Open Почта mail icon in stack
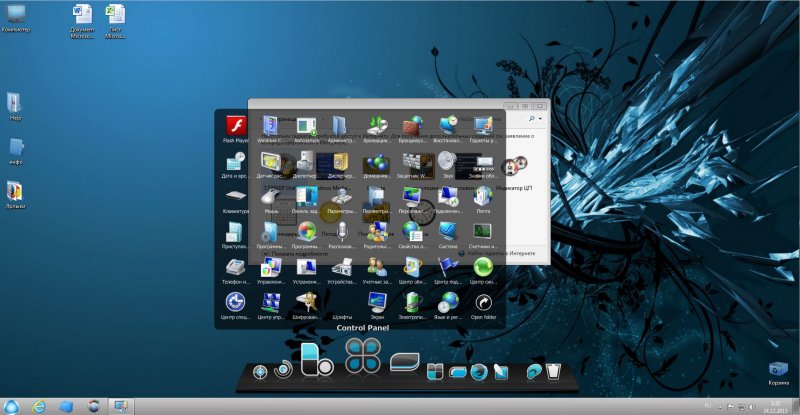Image resolution: width=800 pixels, height=415 pixels. (483, 196)
